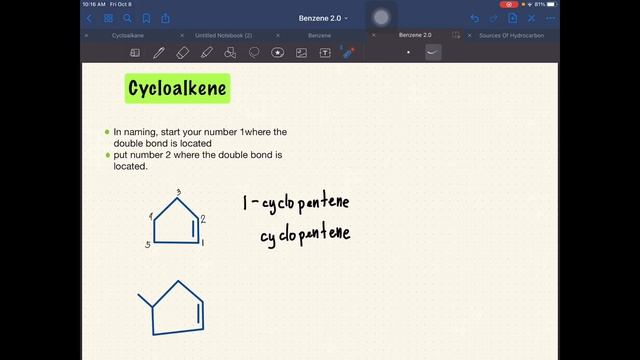Open the share and export menu
Screen dimensions: 640x360
click(x=165, y=18)
